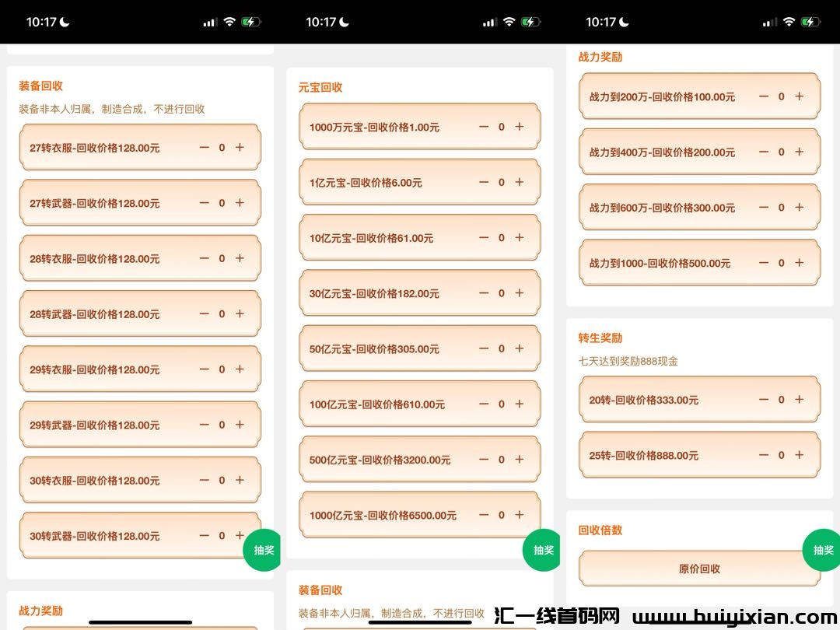This screenshot has height=630, width=840.
Task: Decrease count of 1000亿元宝 recycle item
Action: coord(483,515)
